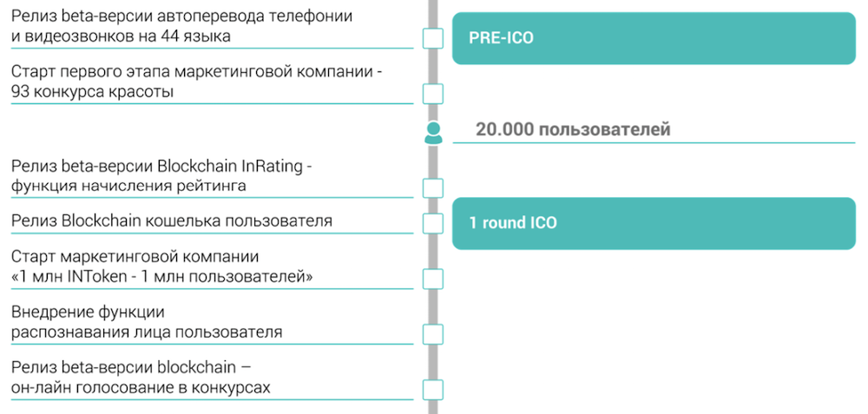Click the Релиз Blockchain кошелька пользователя text
The image size is (868, 414).
(x=172, y=220)
